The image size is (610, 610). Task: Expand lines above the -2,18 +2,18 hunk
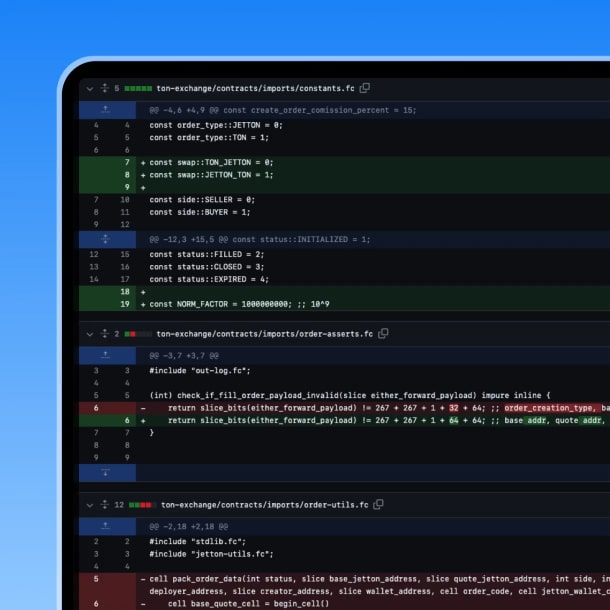[107, 527]
